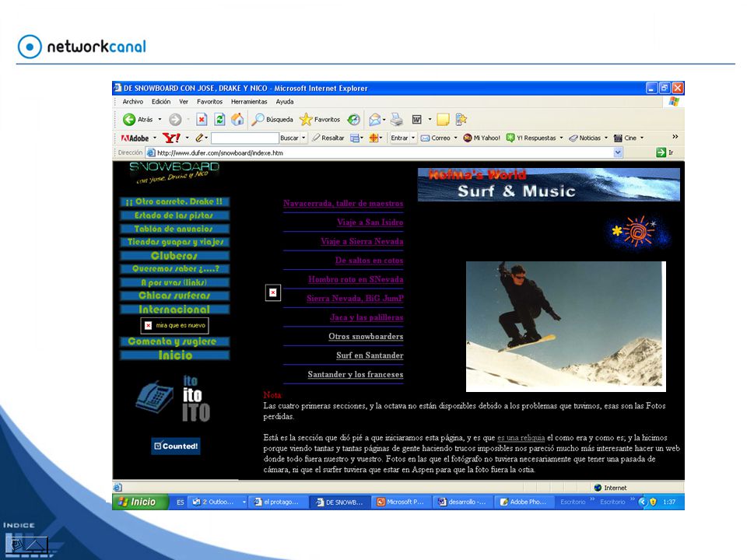The height and width of the screenshot is (560, 747).
Task: Open the Edición menu
Action: [x=161, y=101]
